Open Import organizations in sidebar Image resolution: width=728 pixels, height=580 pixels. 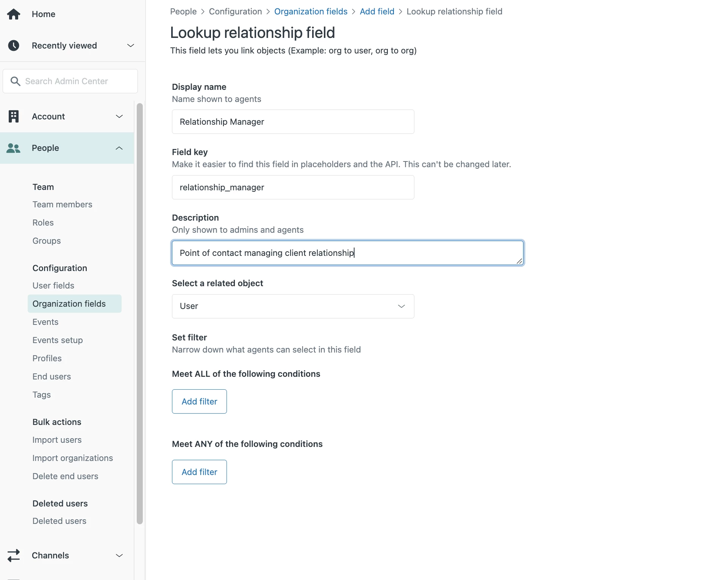[x=73, y=458]
